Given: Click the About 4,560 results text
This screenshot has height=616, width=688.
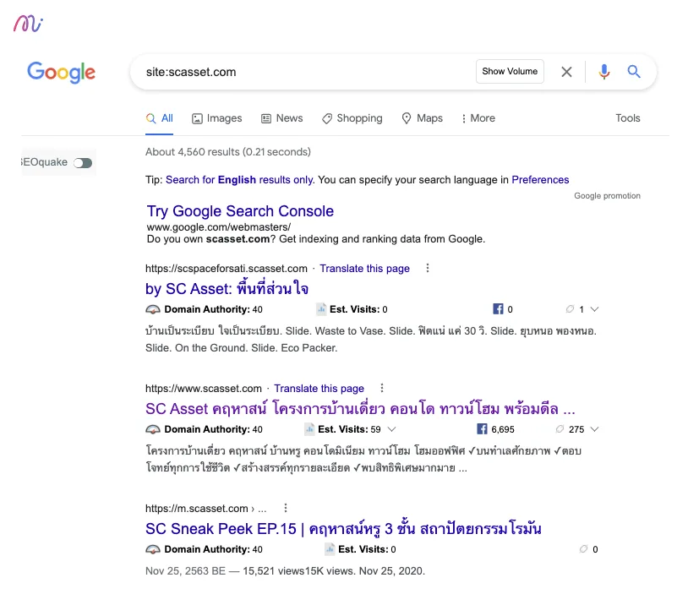Looking at the screenshot, I should pyautogui.click(x=228, y=152).
